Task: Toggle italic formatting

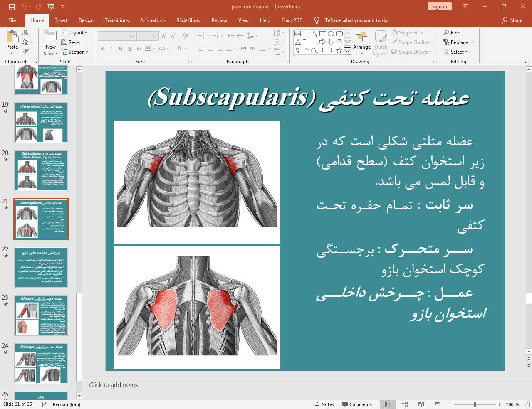Action: [111, 49]
